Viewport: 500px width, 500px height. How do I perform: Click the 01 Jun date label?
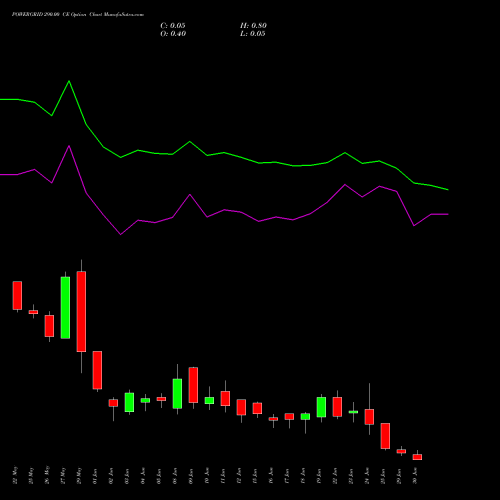(x=95, y=476)
